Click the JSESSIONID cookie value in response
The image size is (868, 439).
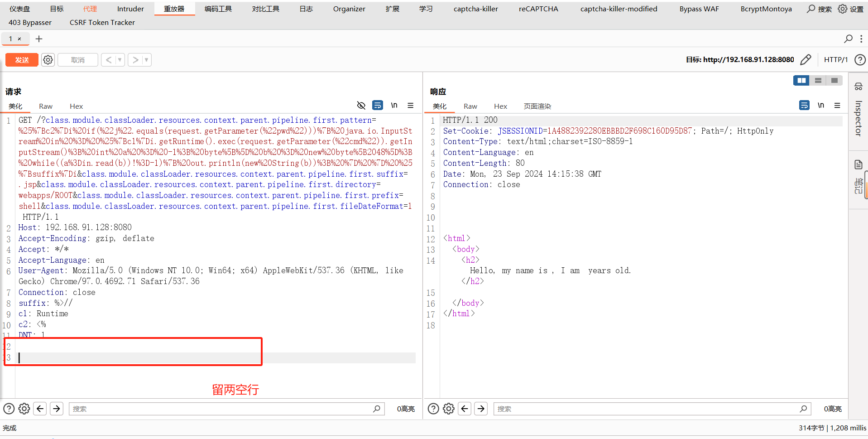pos(619,131)
